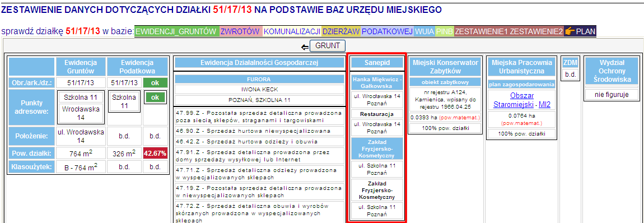644x223 pixels.
Task: Select the 47.99.Z activity row
Action: (x=259, y=117)
